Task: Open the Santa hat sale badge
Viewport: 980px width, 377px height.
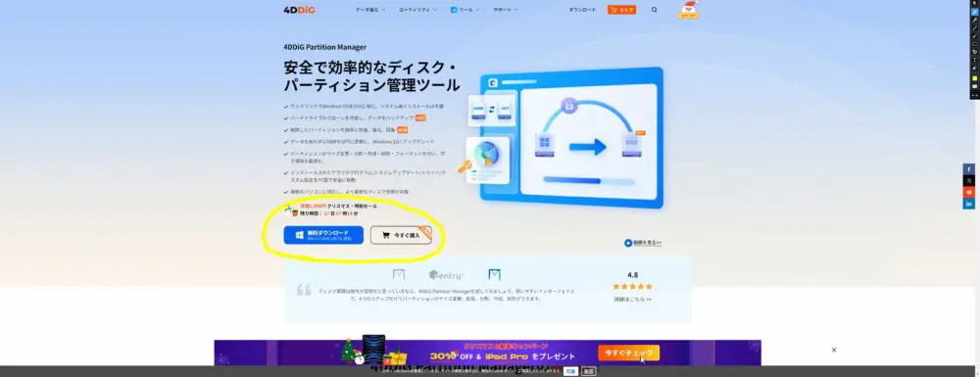Action: tap(688, 10)
